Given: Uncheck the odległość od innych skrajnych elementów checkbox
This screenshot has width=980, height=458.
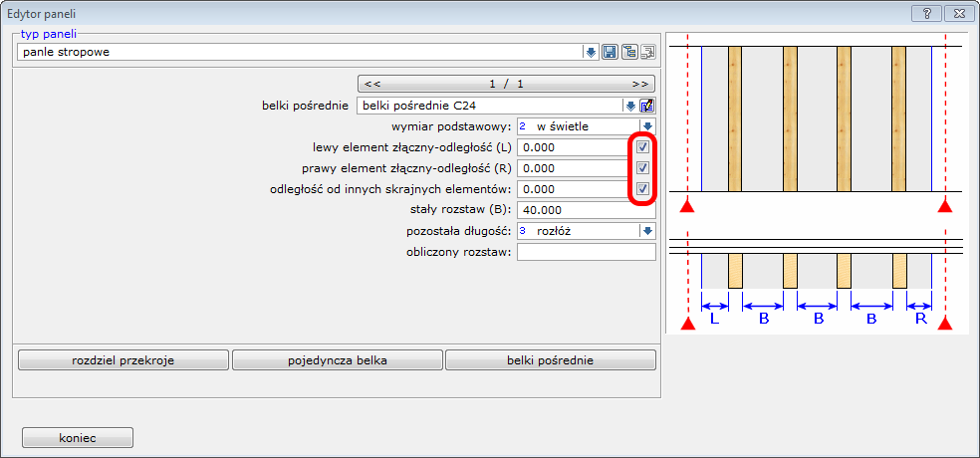Looking at the screenshot, I should tap(643, 189).
